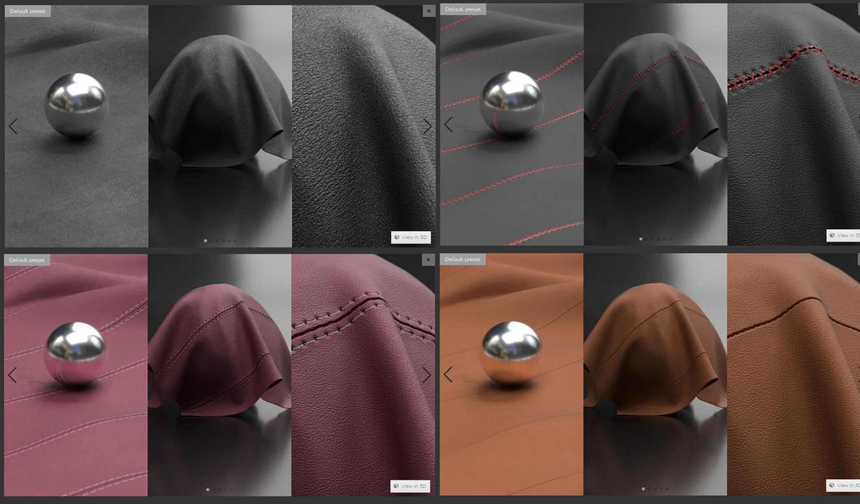Advance to next image in burgundy leather panel

coord(426,375)
